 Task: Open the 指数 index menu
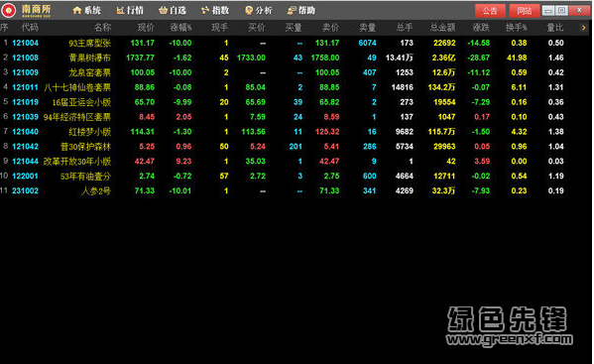coord(215,10)
